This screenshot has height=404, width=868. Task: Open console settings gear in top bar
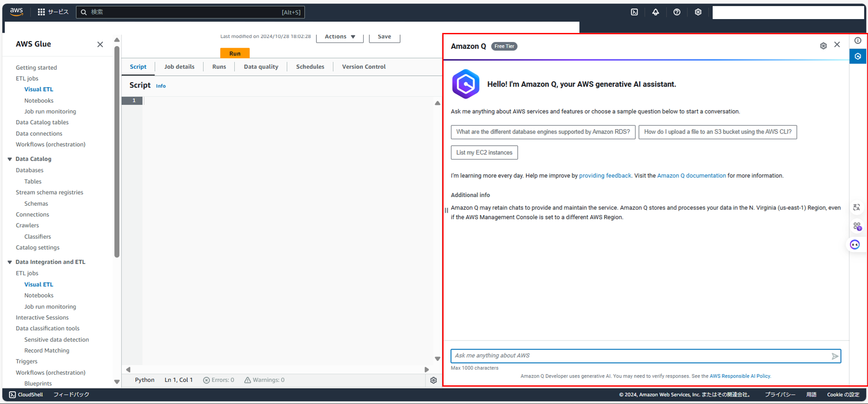pyautogui.click(x=698, y=12)
